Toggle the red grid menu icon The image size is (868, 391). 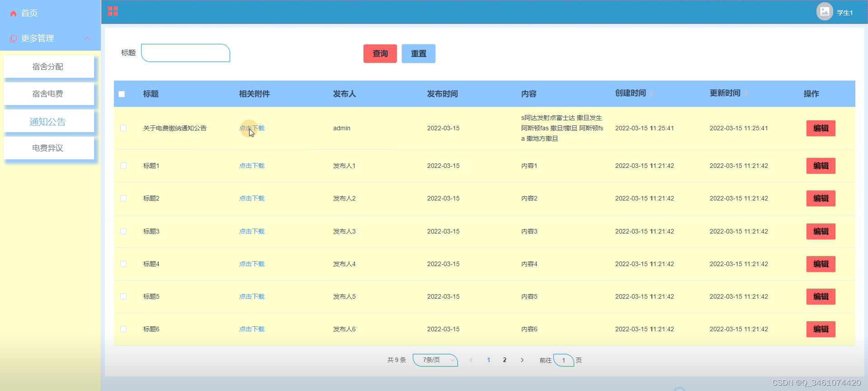click(x=113, y=11)
